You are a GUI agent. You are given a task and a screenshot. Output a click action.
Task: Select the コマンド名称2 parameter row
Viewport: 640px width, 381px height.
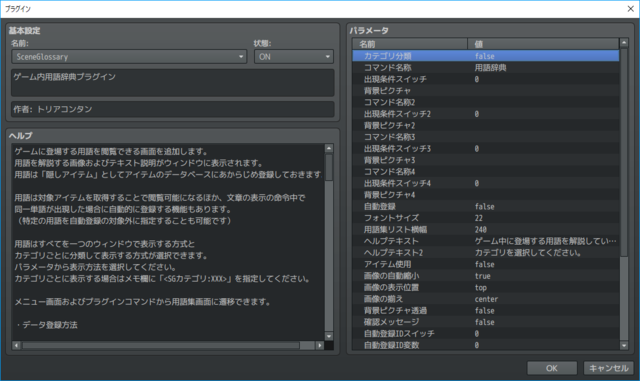pyautogui.click(x=486, y=102)
